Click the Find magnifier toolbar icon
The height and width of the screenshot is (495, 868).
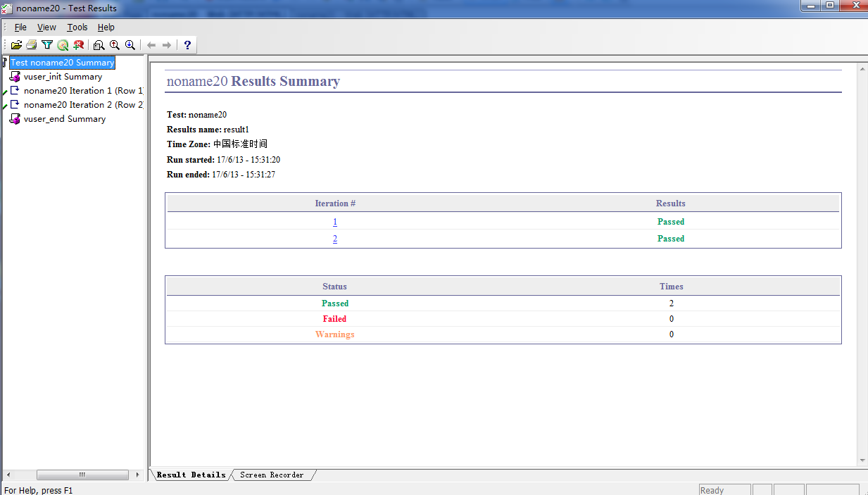coord(63,45)
